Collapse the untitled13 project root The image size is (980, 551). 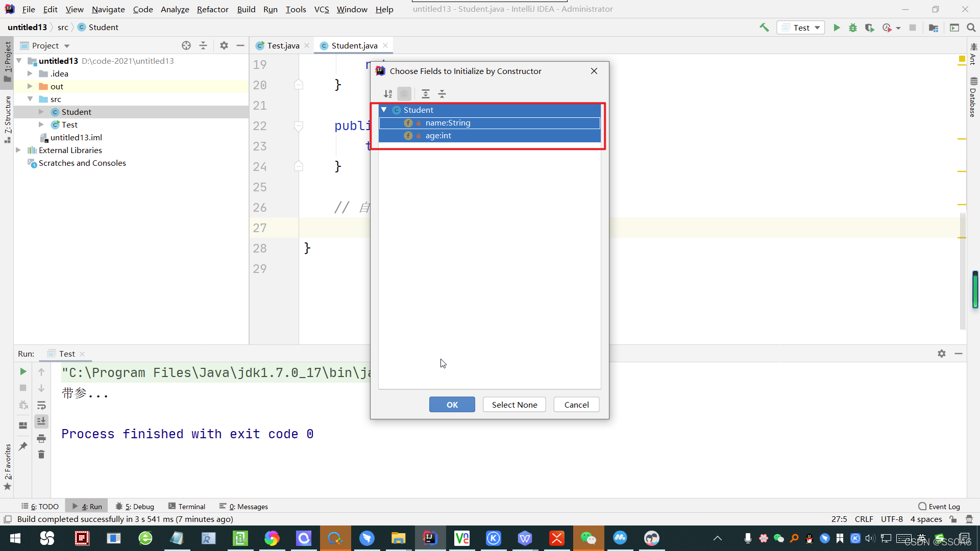(19, 61)
